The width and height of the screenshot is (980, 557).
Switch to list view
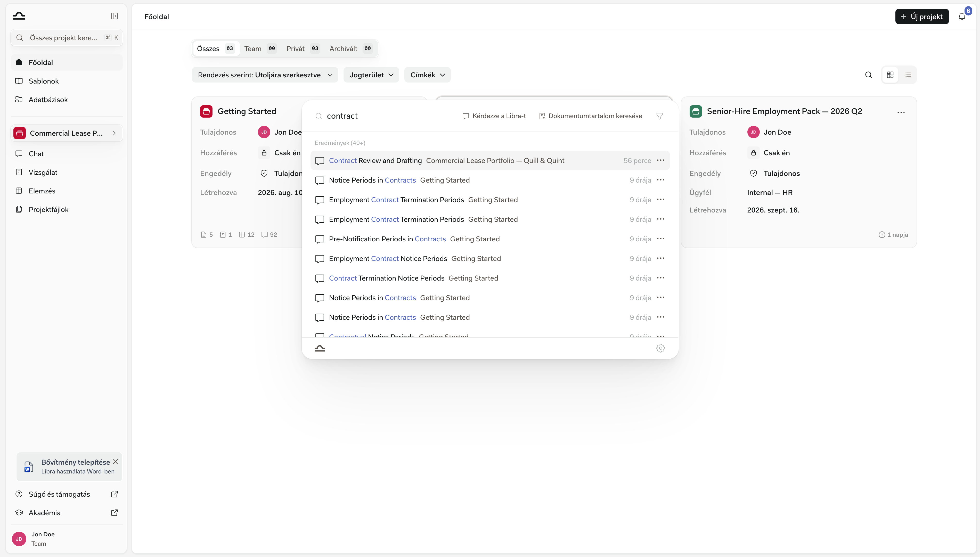908,75
